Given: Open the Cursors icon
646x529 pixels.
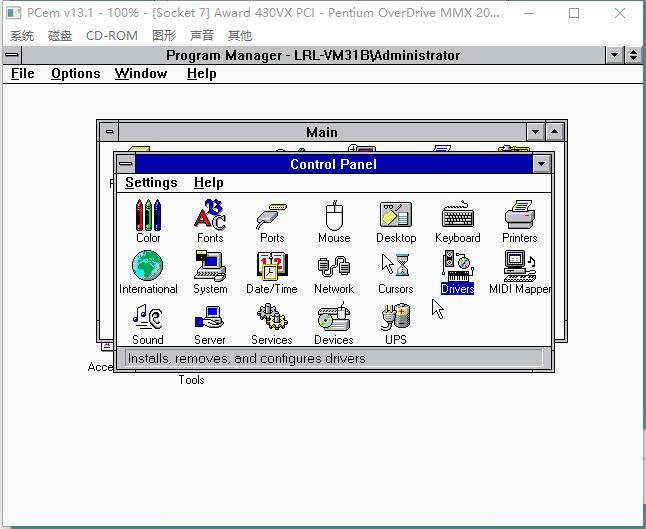Looking at the screenshot, I should tap(396, 272).
